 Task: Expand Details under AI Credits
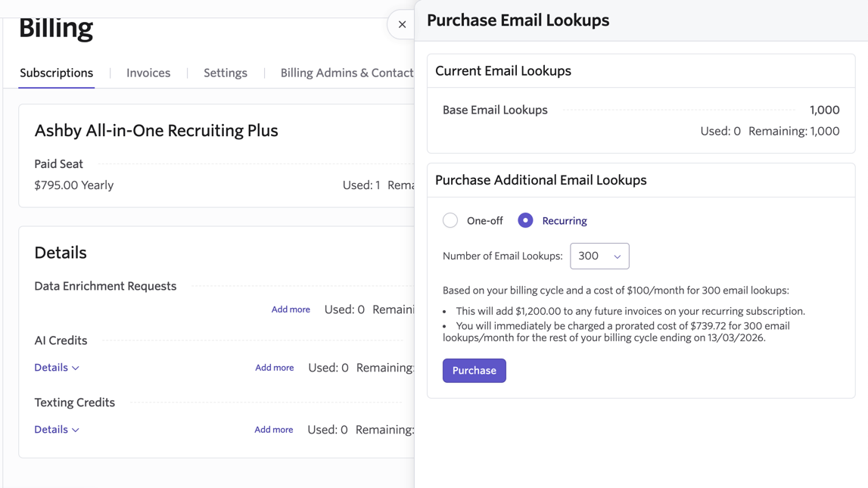click(x=57, y=368)
